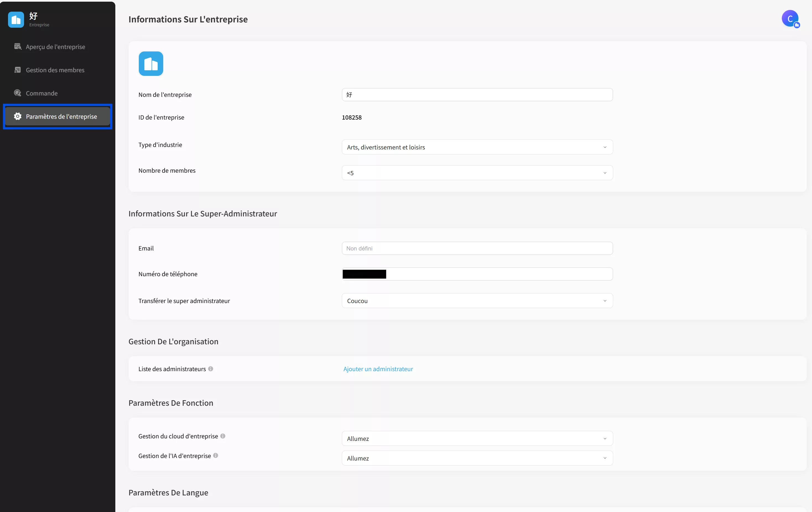
Task: Click the Gestion des membres sidebar icon
Action: (17, 70)
